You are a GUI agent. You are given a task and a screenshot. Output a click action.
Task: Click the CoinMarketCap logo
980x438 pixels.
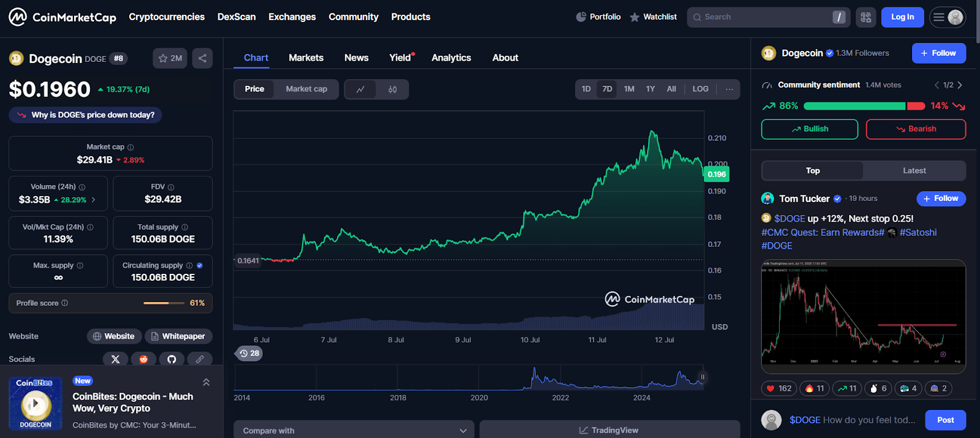[x=62, y=17]
